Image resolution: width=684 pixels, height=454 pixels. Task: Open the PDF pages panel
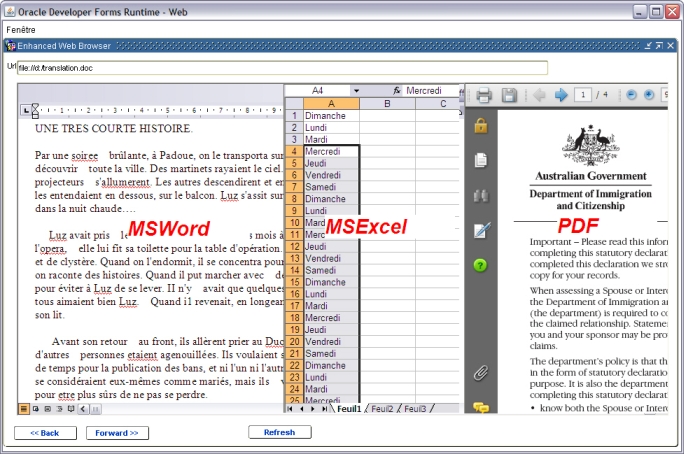(481, 160)
